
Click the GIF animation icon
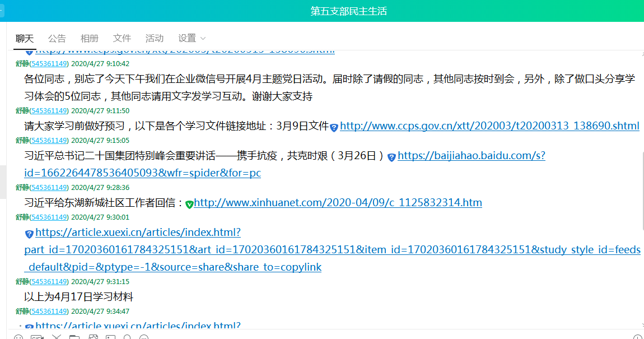(37, 338)
